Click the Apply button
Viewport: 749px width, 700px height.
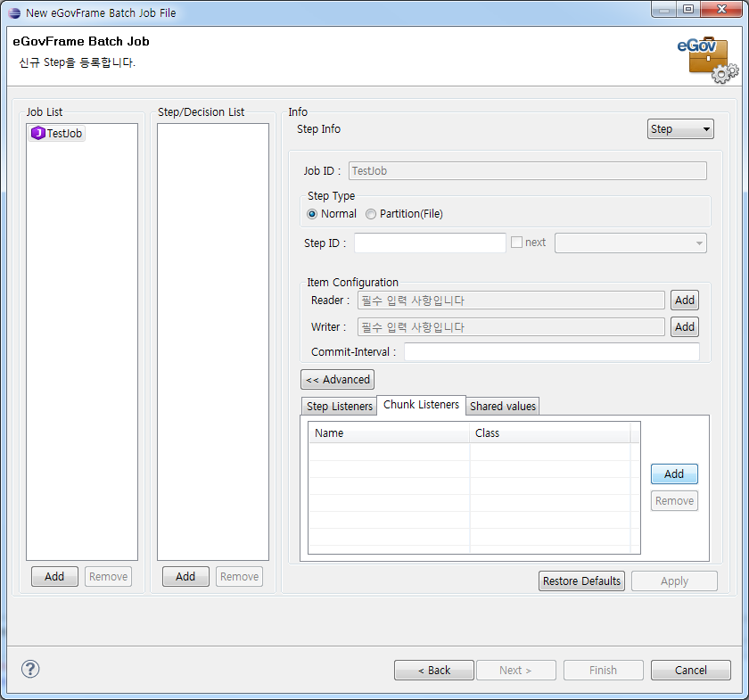(x=674, y=581)
